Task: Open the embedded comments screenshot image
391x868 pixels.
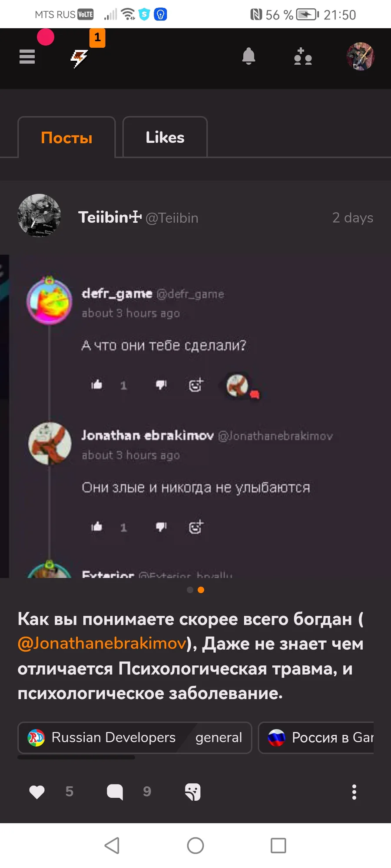Action: pos(195,416)
